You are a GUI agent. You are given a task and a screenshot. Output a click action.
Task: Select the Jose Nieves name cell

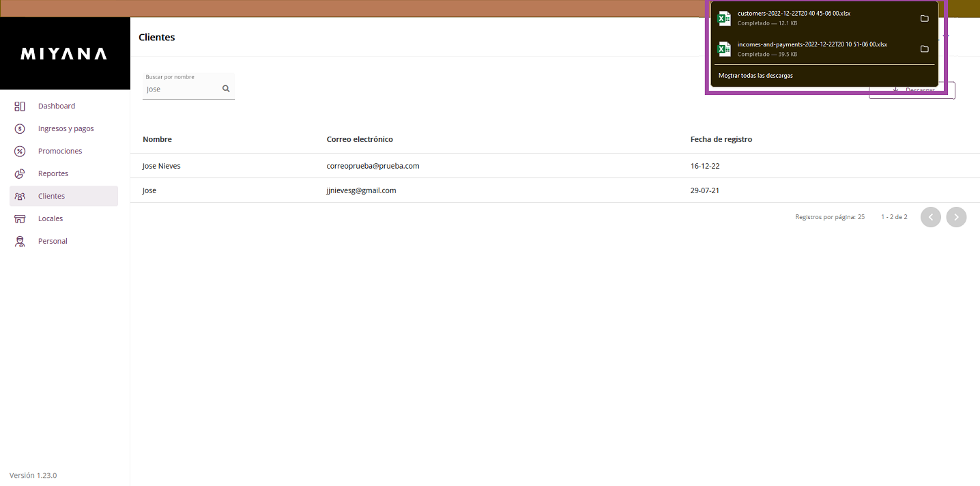point(162,166)
